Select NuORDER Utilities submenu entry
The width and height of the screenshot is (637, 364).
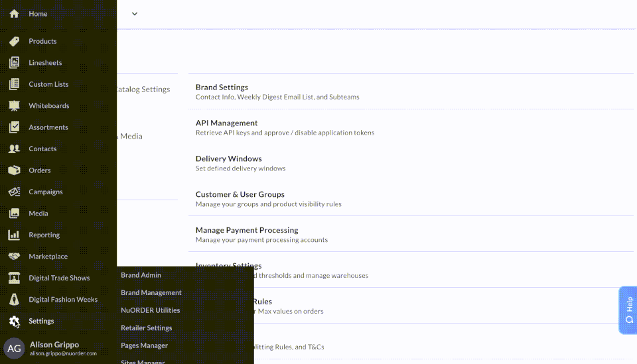[x=151, y=310]
